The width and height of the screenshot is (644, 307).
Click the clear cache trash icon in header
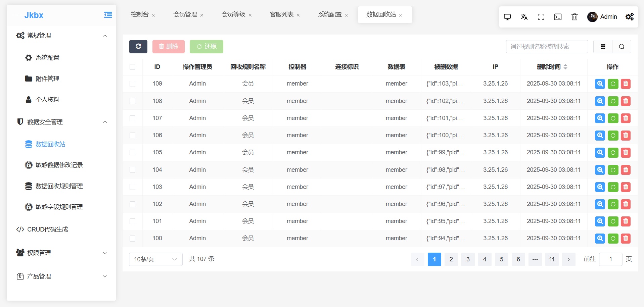574,17
